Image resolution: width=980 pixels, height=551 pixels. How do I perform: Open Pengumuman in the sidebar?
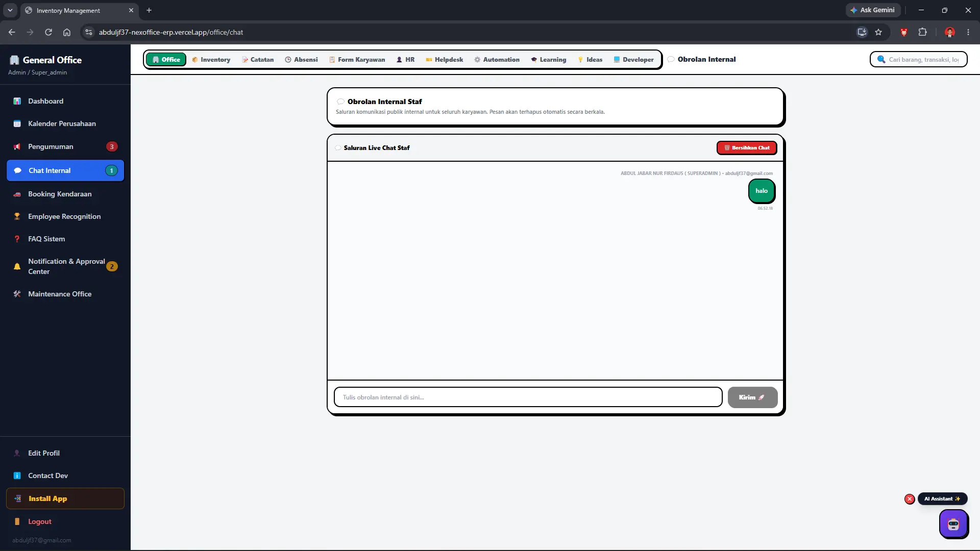(x=65, y=146)
